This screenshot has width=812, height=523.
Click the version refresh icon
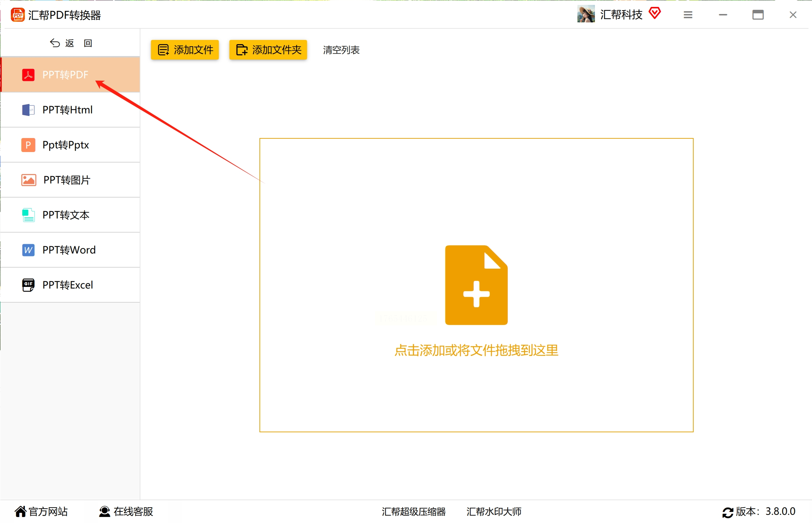(728, 512)
